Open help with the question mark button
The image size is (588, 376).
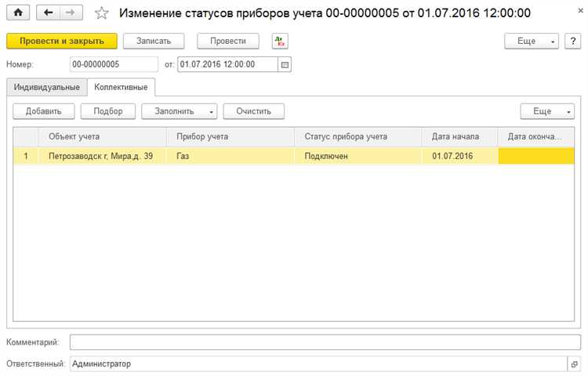572,42
